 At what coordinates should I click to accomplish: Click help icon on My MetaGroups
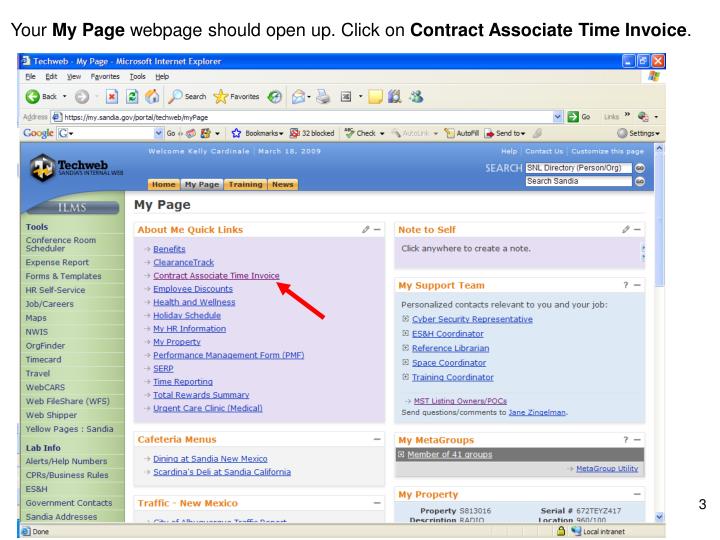625,439
